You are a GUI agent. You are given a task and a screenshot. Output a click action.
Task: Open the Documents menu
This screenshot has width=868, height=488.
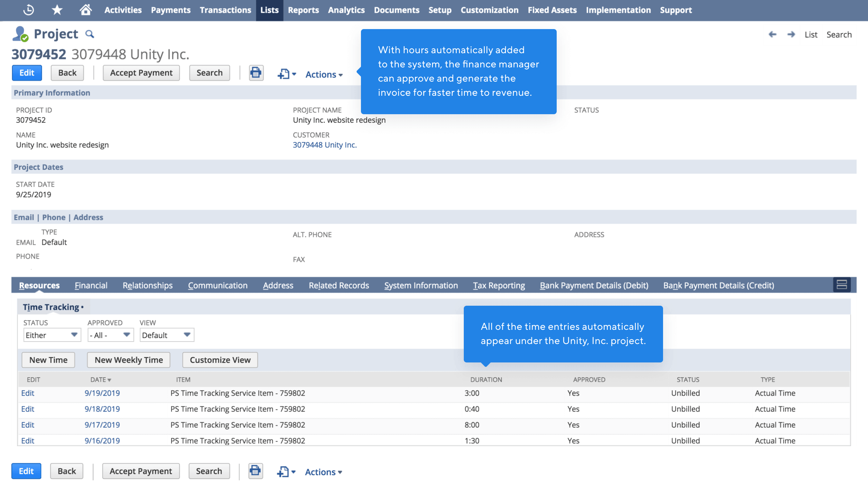(x=397, y=10)
